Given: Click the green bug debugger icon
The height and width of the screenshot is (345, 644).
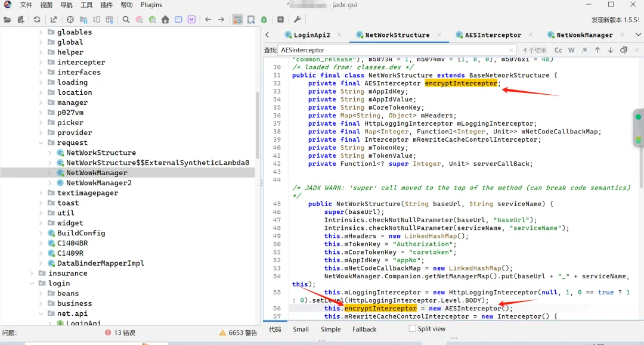Looking at the screenshot, I should (x=264, y=20).
